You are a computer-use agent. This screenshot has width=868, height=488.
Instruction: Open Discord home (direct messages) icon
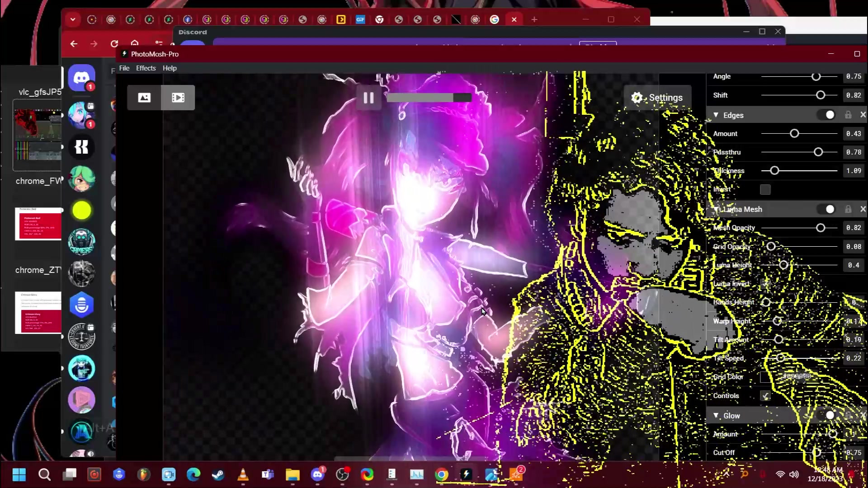point(81,78)
